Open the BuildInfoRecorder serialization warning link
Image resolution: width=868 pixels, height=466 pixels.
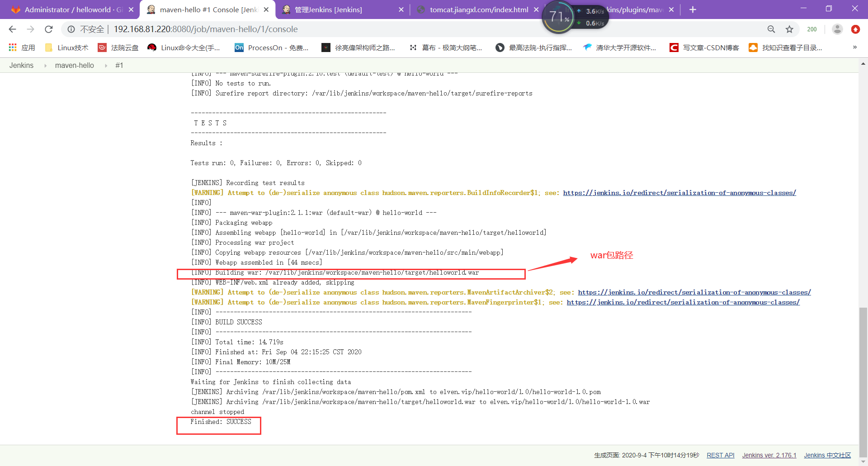[x=679, y=193]
